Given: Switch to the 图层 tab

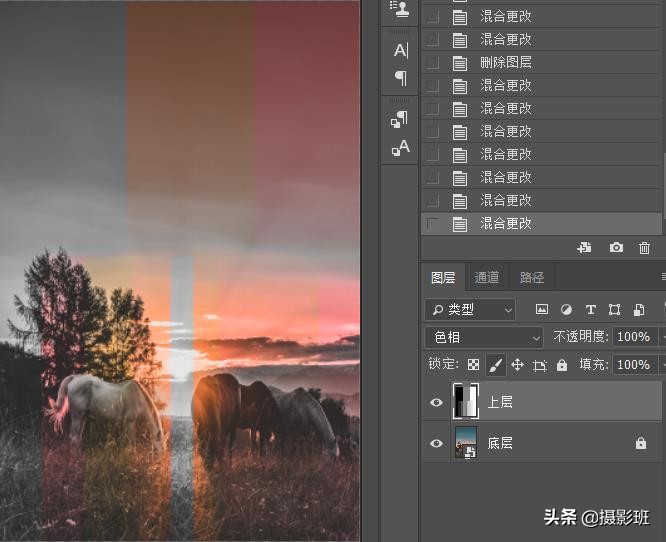Looking at the screenshot, I should 443,277.
